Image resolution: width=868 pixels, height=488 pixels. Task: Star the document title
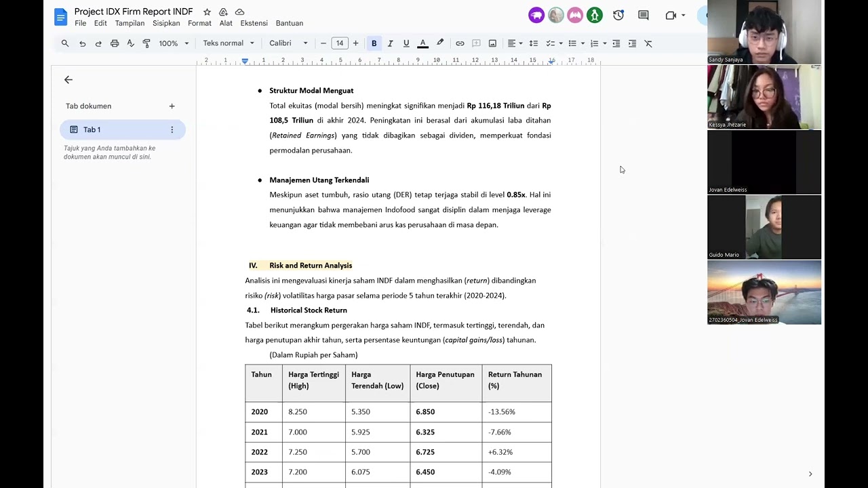(207, 12)
